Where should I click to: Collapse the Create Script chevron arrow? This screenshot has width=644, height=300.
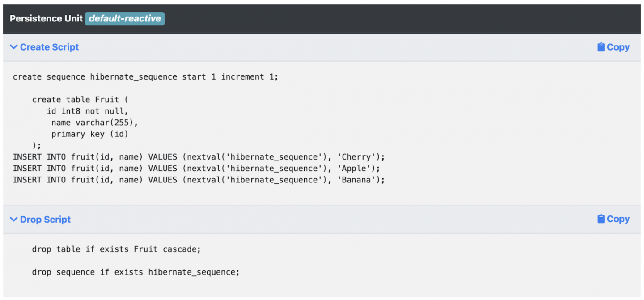(14, 47)
